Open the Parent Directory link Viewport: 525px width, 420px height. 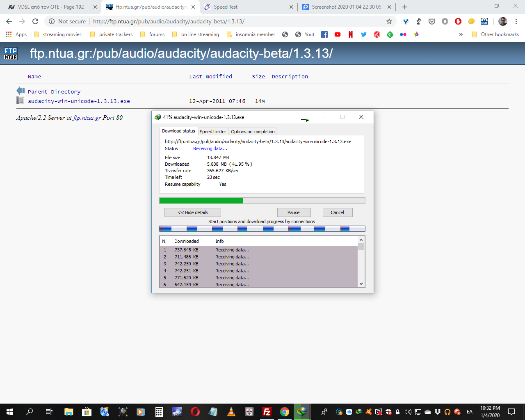(54, 92)
